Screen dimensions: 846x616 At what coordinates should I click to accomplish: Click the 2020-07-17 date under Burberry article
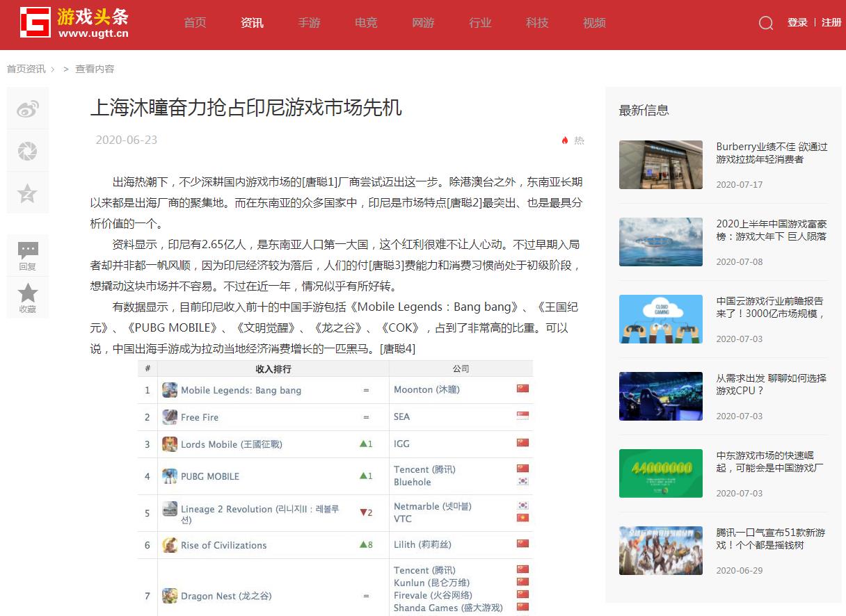point(740,185)
